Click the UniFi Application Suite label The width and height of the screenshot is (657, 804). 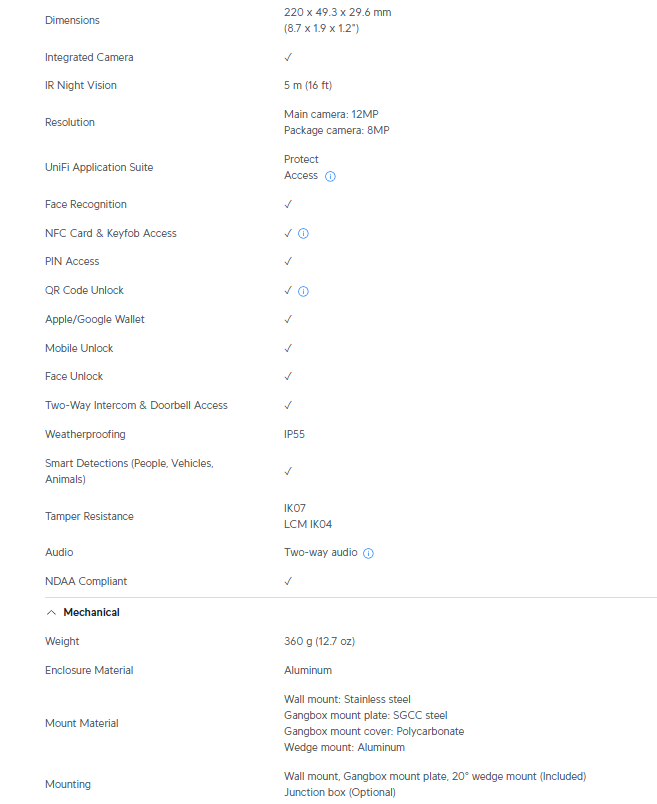(x=99, y=167)
